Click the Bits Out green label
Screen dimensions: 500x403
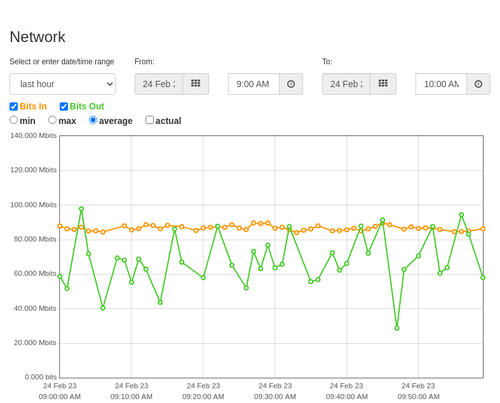click(x=87, y=106)
